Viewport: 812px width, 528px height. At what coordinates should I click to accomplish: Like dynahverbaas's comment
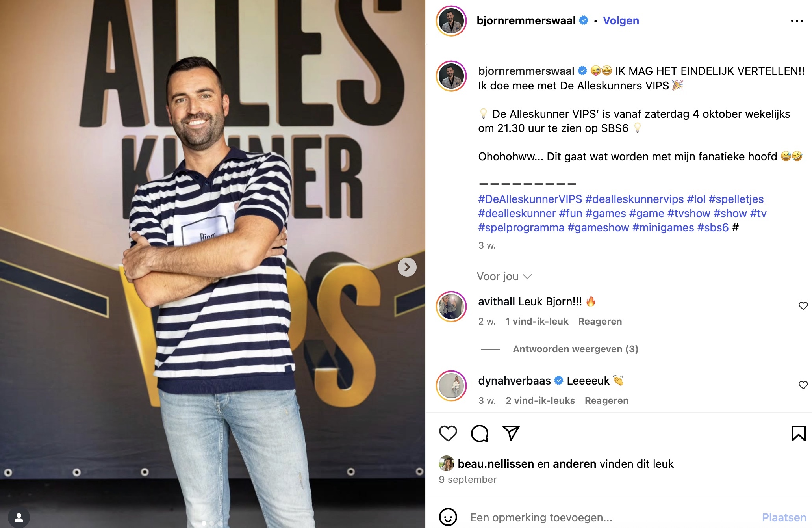(803, 385)
